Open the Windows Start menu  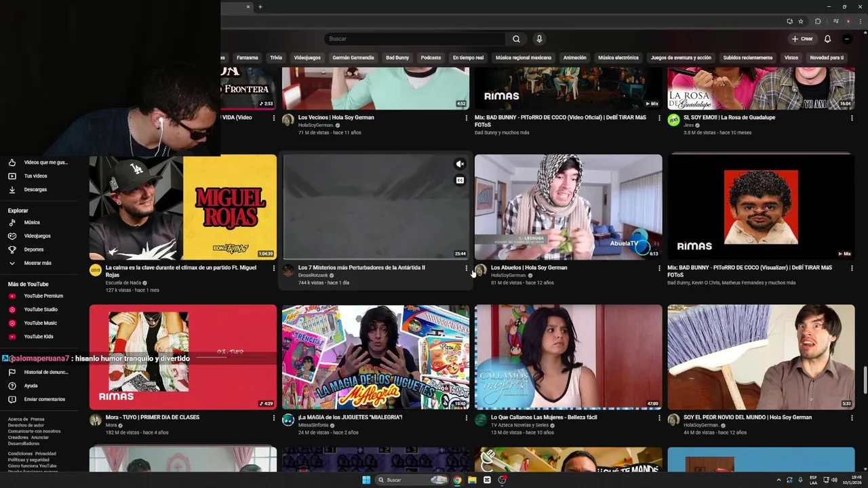[366, 480]
